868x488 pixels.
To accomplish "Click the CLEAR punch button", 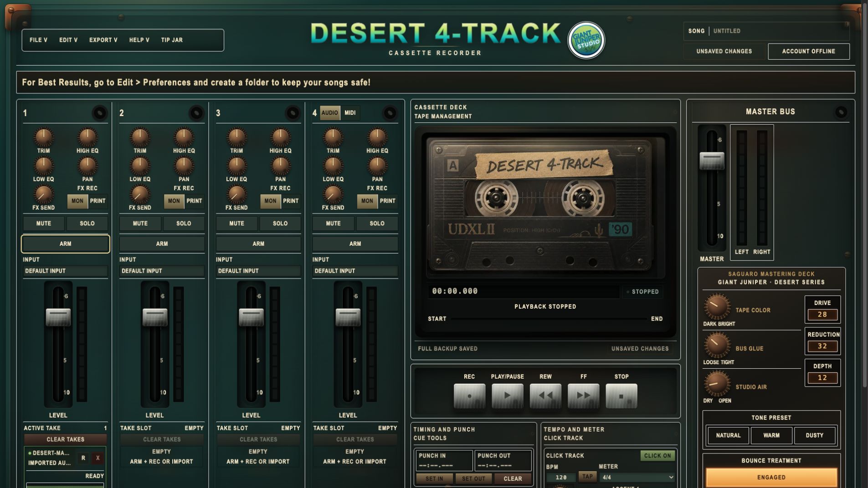I will (513, 479).
